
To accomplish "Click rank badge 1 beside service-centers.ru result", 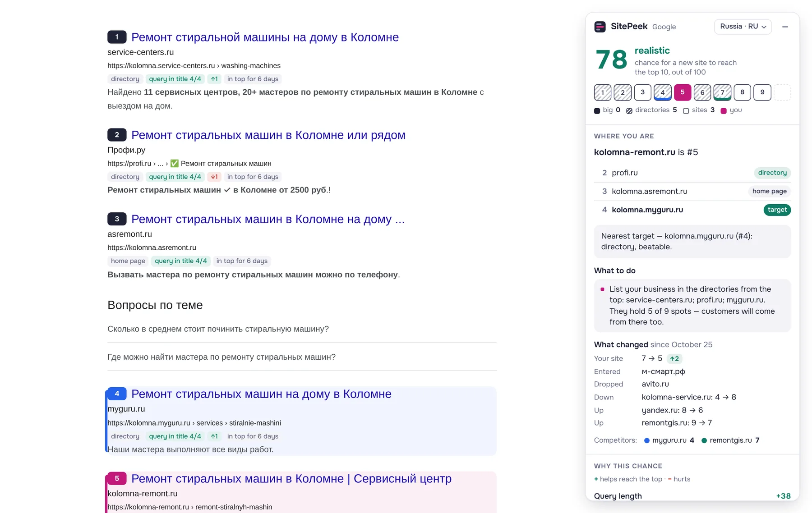I will pyautogui.click(x=117, y=37).
